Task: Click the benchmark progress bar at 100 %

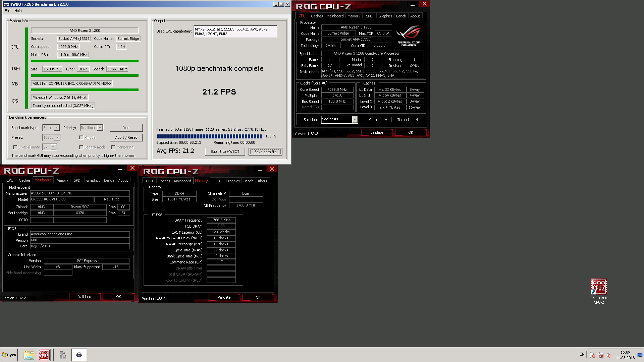Action: [209, 136]
